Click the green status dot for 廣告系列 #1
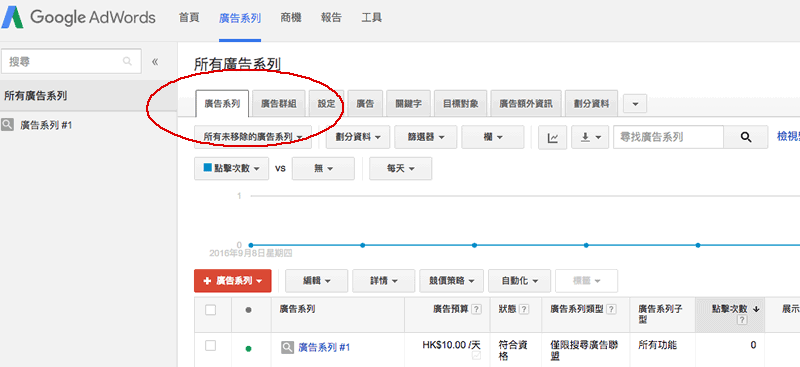Viewport: 800px width, 367px height. tap(248, 349)
